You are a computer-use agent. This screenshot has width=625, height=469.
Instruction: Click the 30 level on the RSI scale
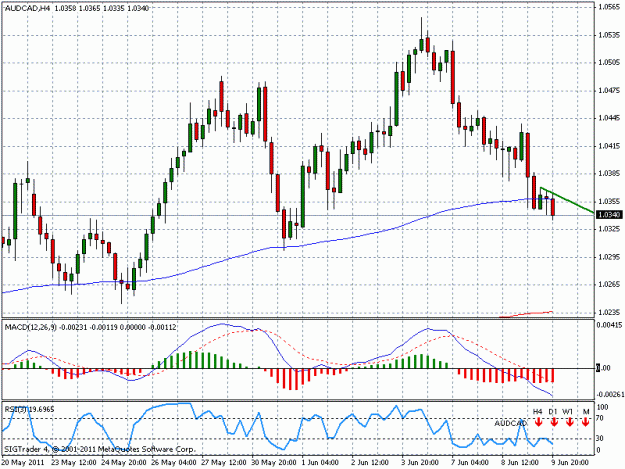click(599, 438)
